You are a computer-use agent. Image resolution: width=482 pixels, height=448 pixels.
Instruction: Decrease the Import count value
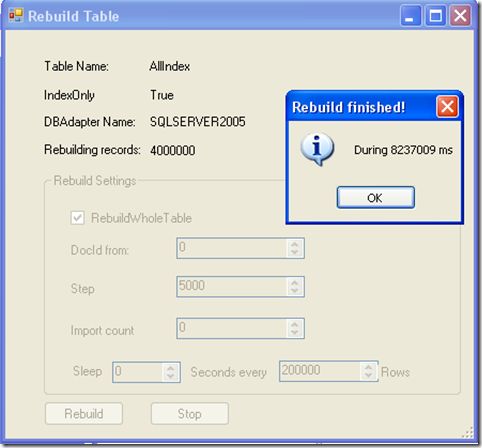pos(294,333)
